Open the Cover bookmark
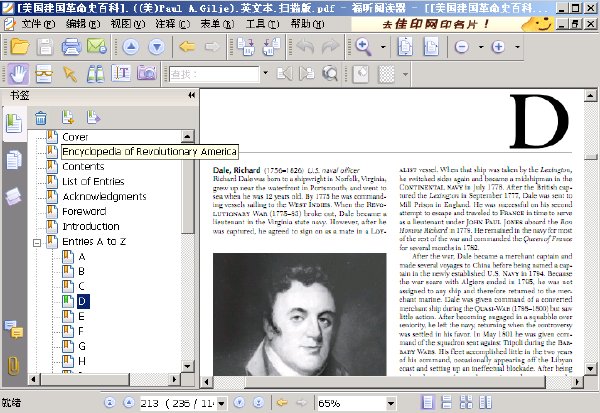Image resolution: width=600 pixels, height=413 pixels. (75, 137)
